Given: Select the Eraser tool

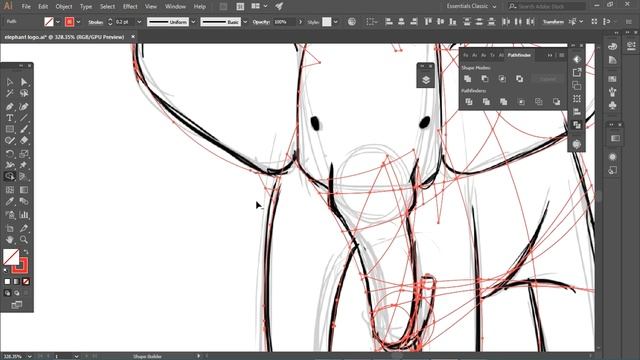Looking at the screenshot, I should pyautogui.click(x=24, y=141).
